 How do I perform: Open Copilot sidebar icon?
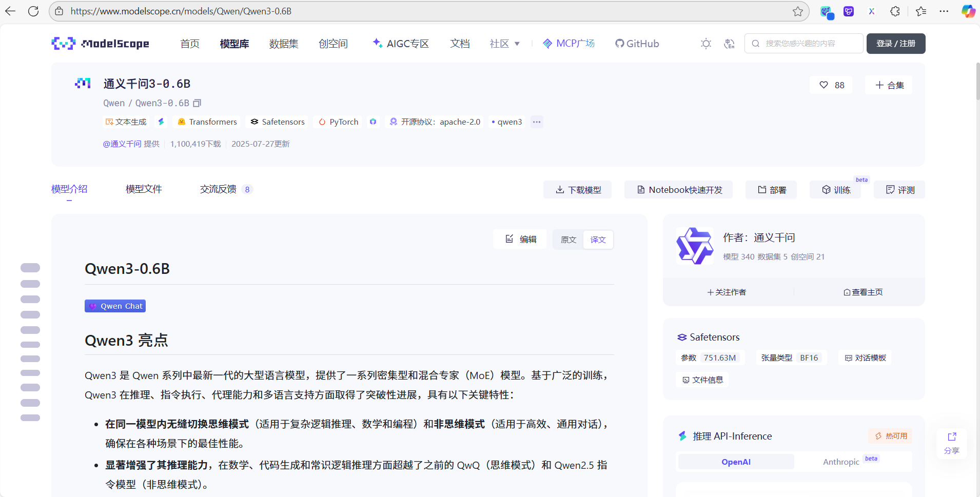point(968,11)
